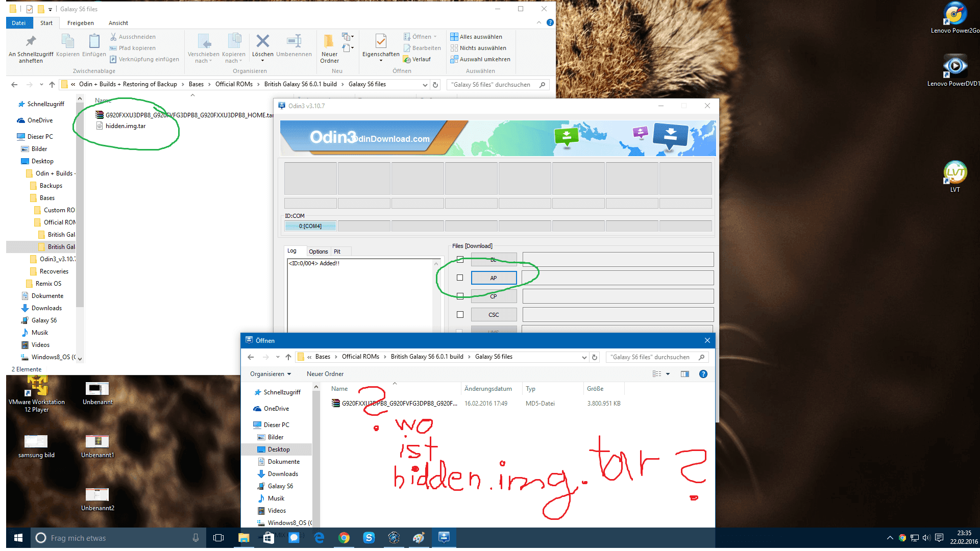Expand the Öffnen dialog address path dropdown
The width and height of the screenshot is (980, 551).
[x=584, y=357]
